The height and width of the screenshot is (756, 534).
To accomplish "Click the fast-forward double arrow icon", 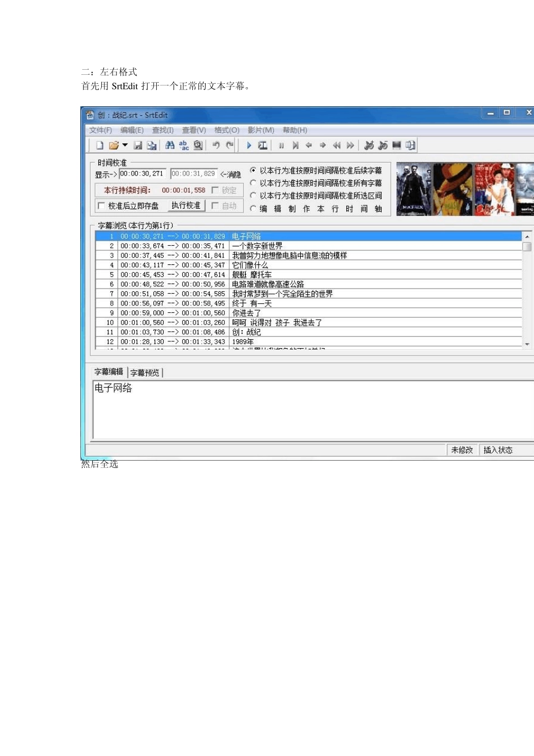I will (350, 146).
